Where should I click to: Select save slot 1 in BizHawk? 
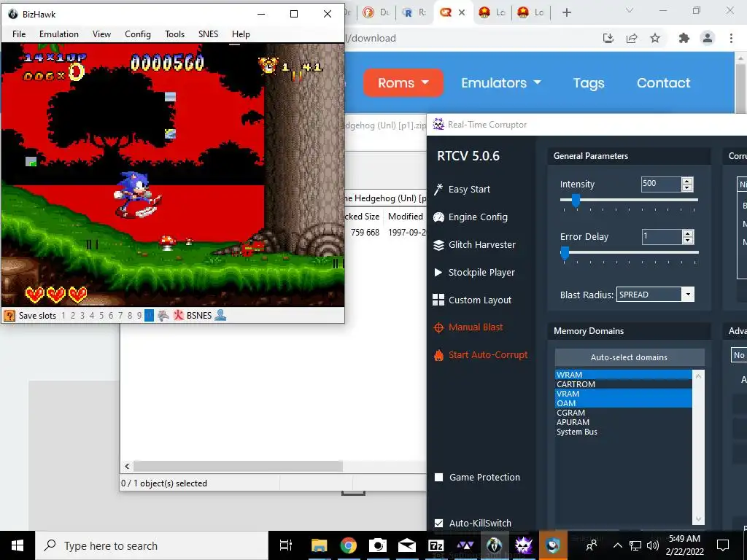coord(63,315)
